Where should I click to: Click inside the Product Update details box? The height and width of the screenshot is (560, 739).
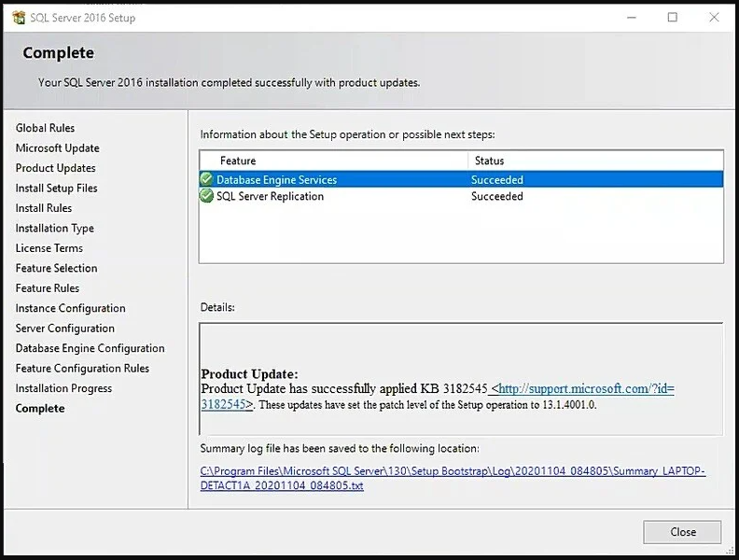tap(461, 379)
